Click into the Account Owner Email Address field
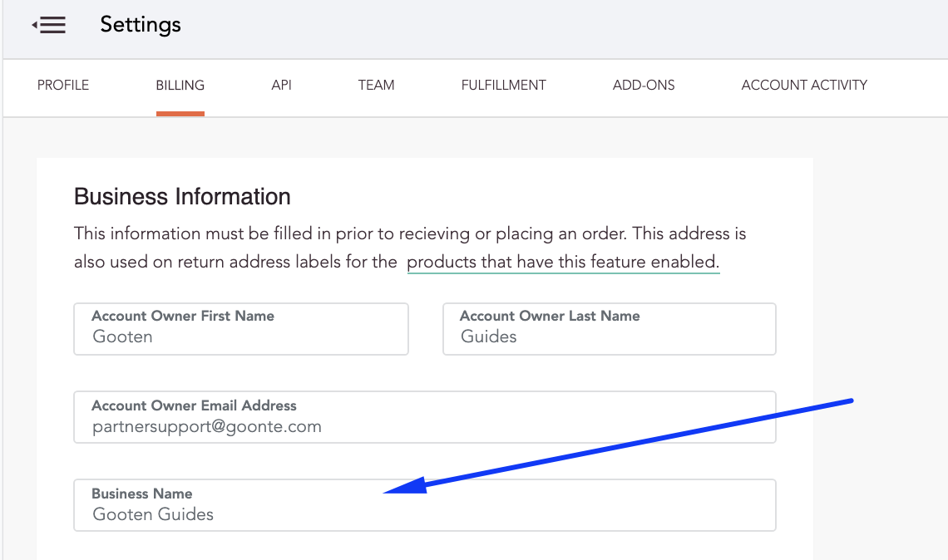The width and height of the screenshot is (948, 560). click(x=424, y=417)
